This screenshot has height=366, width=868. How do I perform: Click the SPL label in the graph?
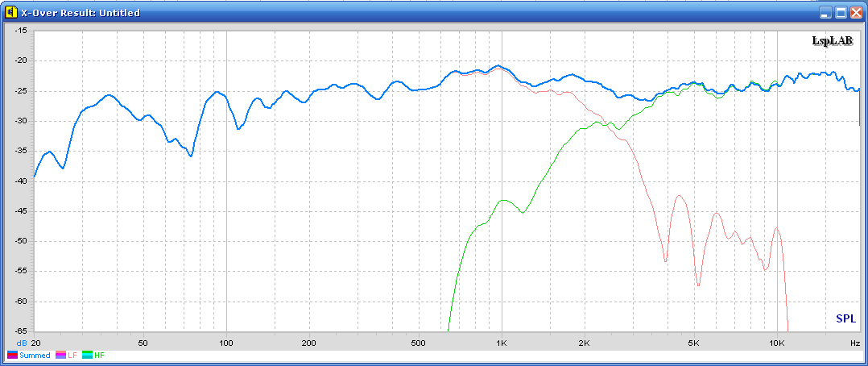pos(845,318)
